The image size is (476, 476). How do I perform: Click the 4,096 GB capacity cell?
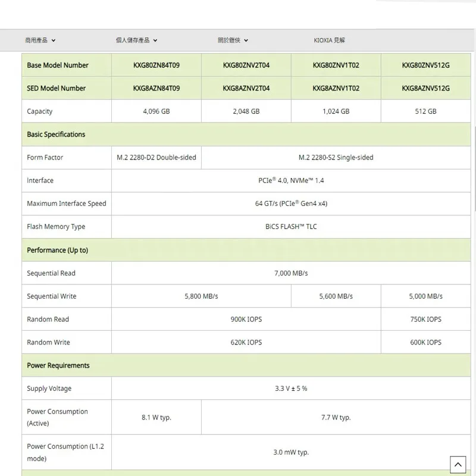coord(156,111)
